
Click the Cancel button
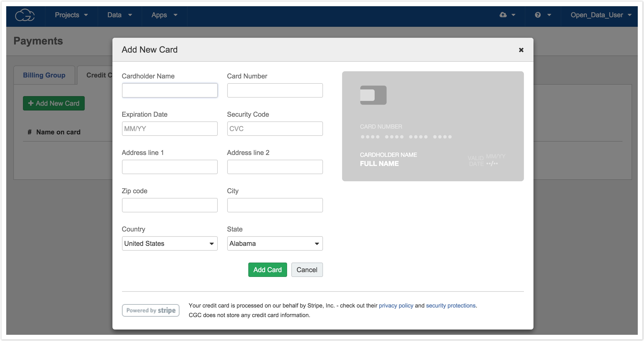307,269
